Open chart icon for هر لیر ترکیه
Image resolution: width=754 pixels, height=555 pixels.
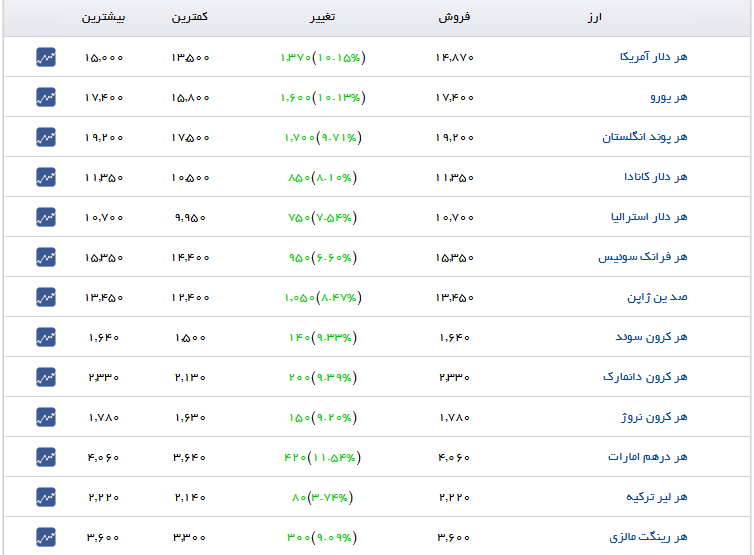[46, 497]
